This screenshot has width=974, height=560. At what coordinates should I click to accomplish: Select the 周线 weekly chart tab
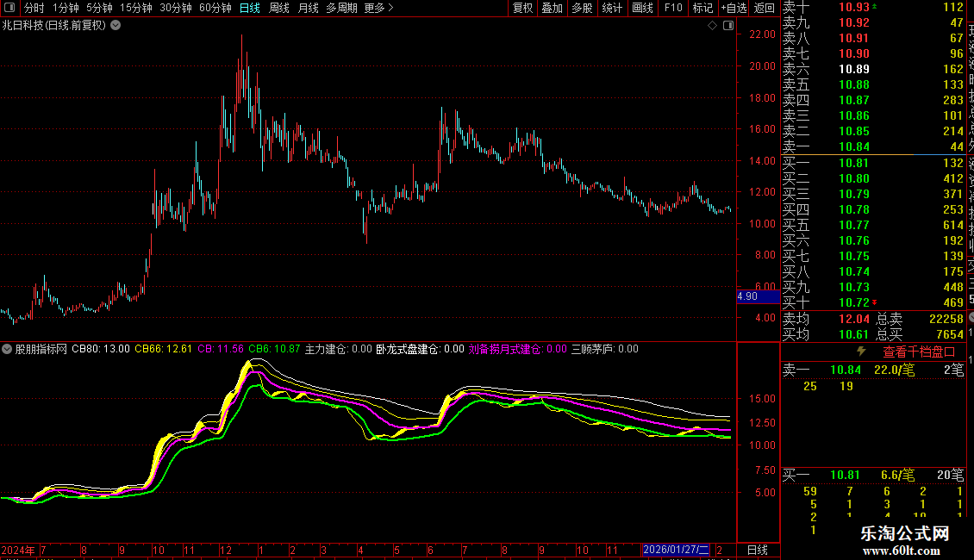point(278,8)
